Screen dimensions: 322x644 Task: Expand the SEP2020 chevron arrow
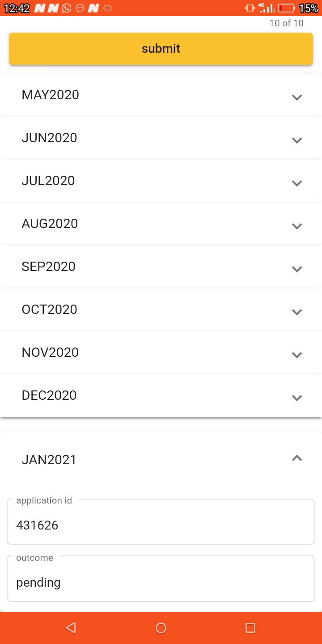point(297,269)
